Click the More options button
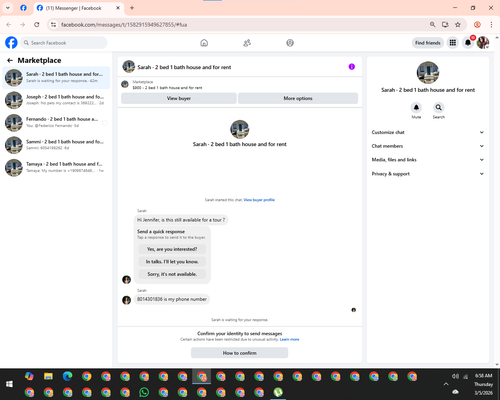Viewport: 500px width, 400px height. coord(298,98)
